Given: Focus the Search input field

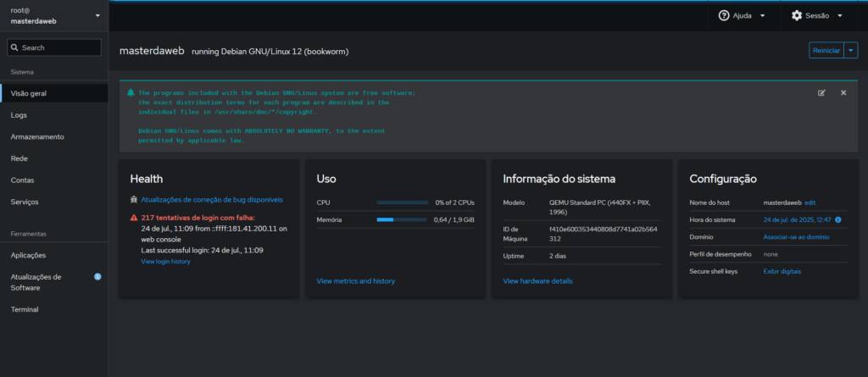Looking at the screenshot, I should pyautogui.click(x=54, y=47).
